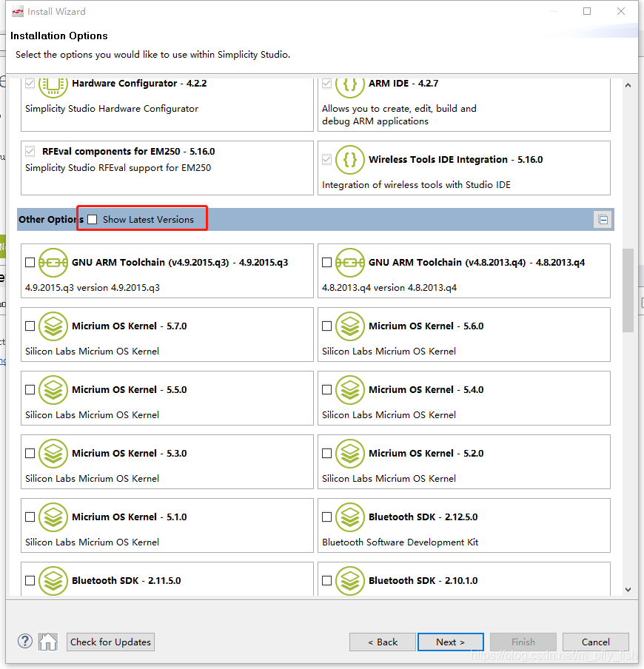The width and height of the screenshot is (644, 669).
Task: Click the Bluetooth SDK 2.12.5.0 icon
Action: [350, 517]
